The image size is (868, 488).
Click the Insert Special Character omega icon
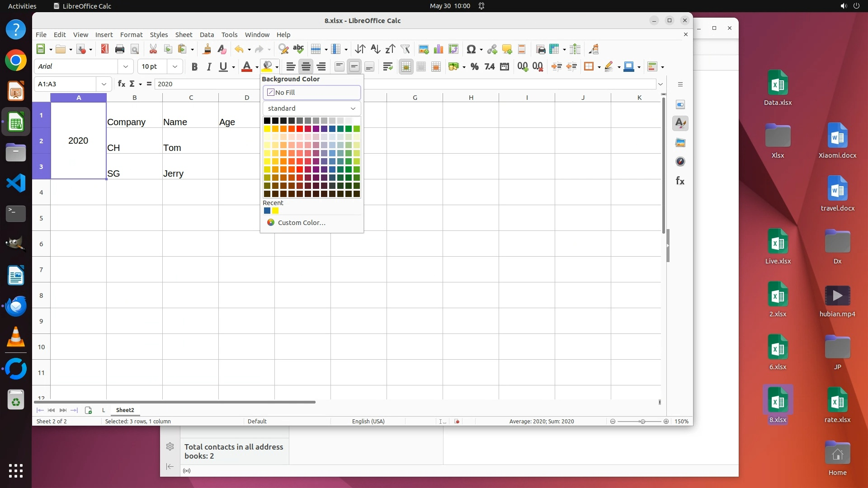point(471,49)
